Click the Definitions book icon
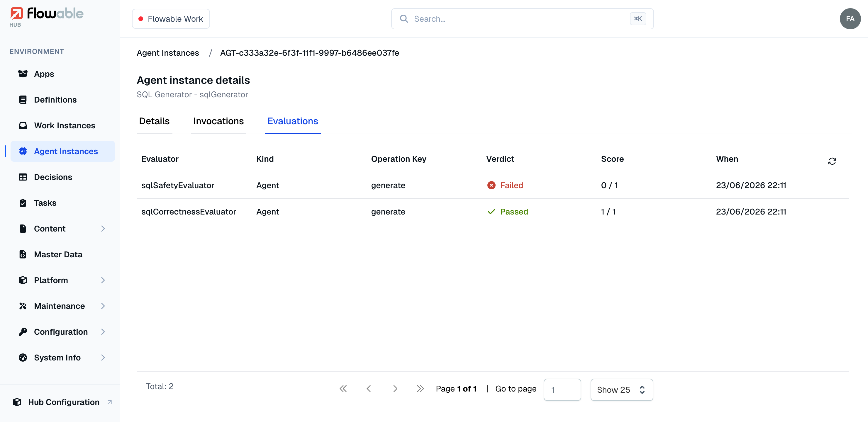Screen dimensions: 868x422 click(23, 100)
